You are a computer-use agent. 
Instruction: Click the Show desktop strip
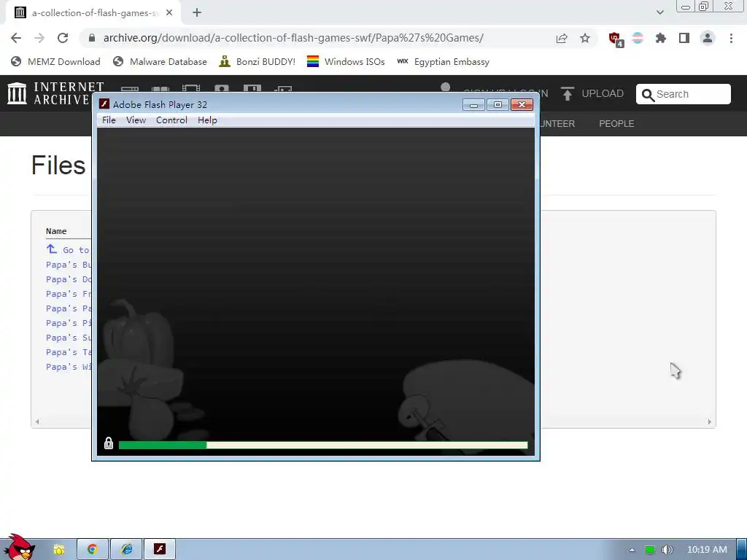(742, 550)
